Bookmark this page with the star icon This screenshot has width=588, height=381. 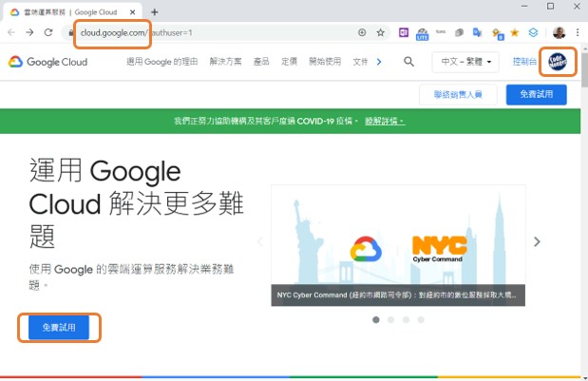[x=381, y=32]
